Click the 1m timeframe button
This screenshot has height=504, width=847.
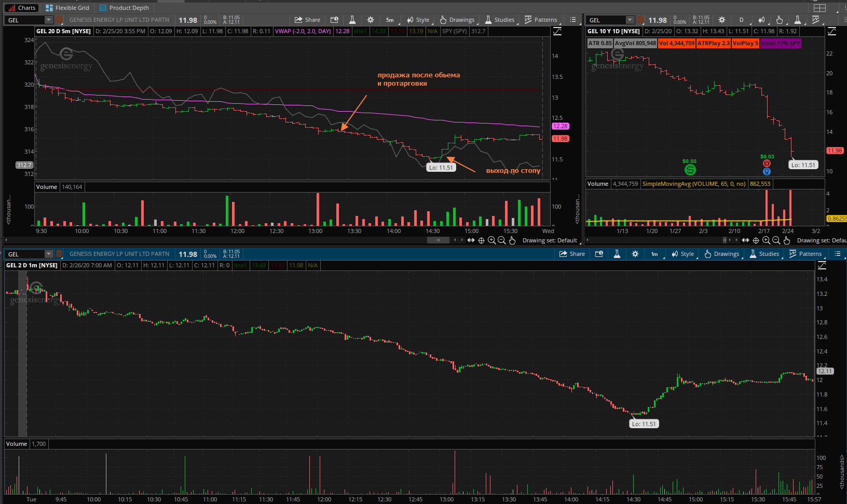[x=655, y=254]
